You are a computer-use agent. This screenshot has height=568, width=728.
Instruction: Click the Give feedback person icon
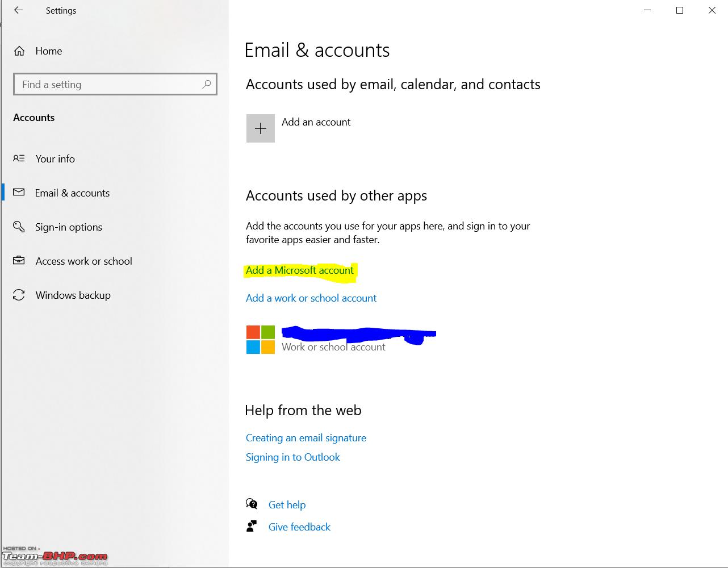point(252,527)
